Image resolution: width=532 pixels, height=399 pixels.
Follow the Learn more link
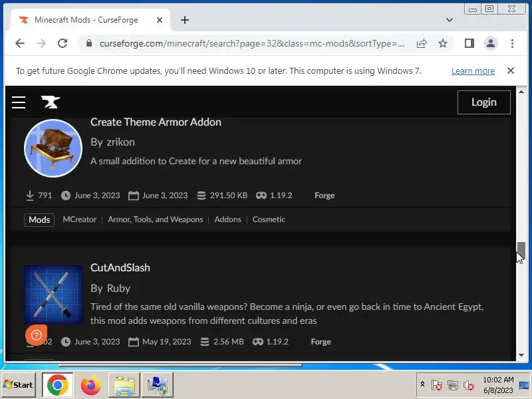[x=473, y=71]
